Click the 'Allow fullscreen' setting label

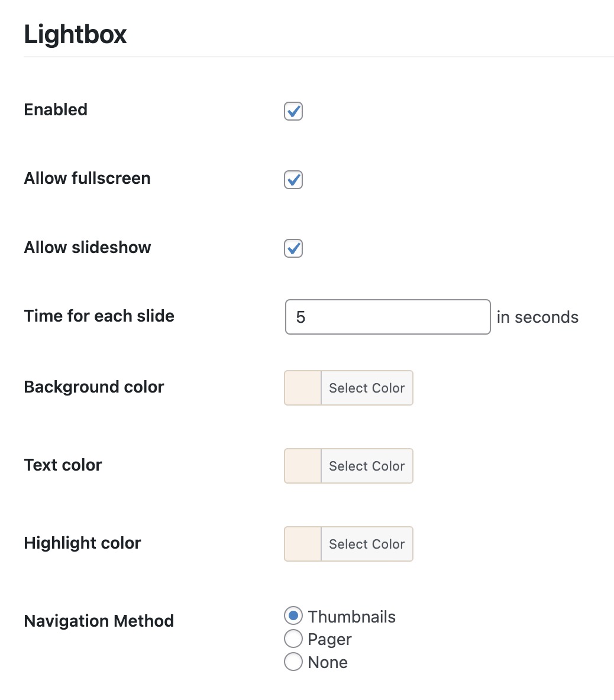pyautogui.click(x=88, y=179)
